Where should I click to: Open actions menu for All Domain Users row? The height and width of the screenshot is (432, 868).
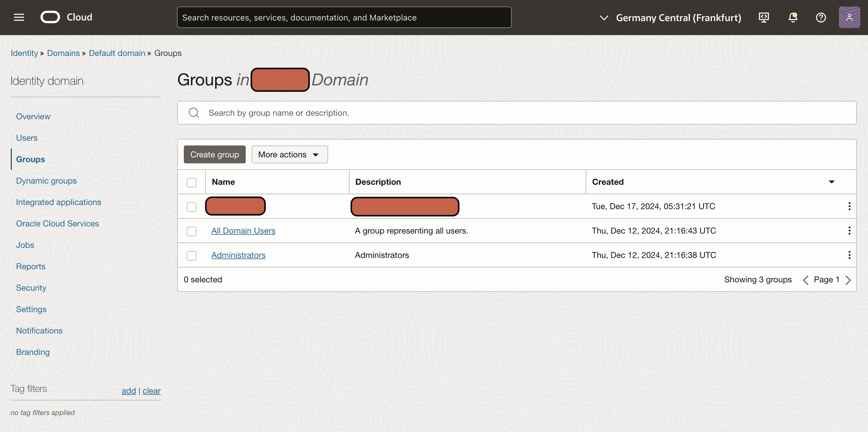(849, 231)
